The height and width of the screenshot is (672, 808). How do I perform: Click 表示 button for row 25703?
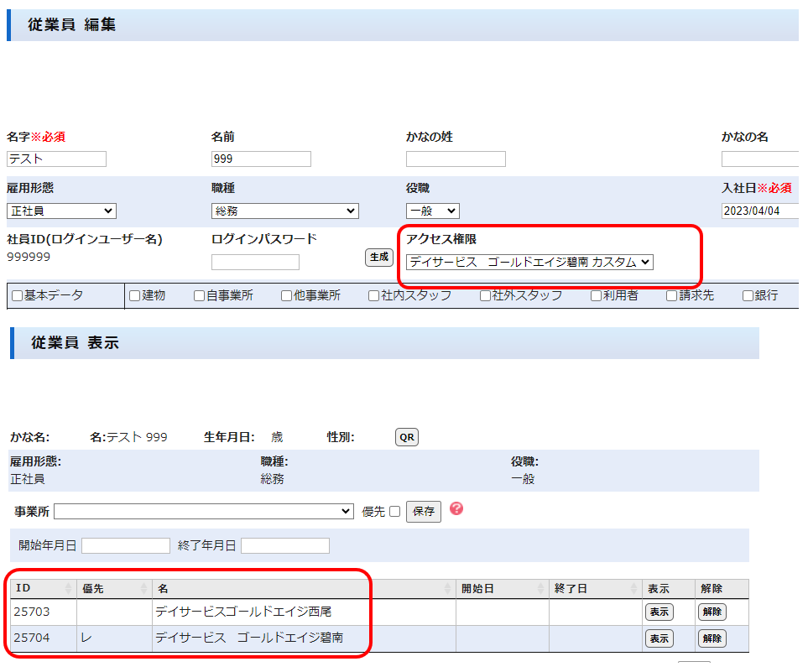click(659, 612)
